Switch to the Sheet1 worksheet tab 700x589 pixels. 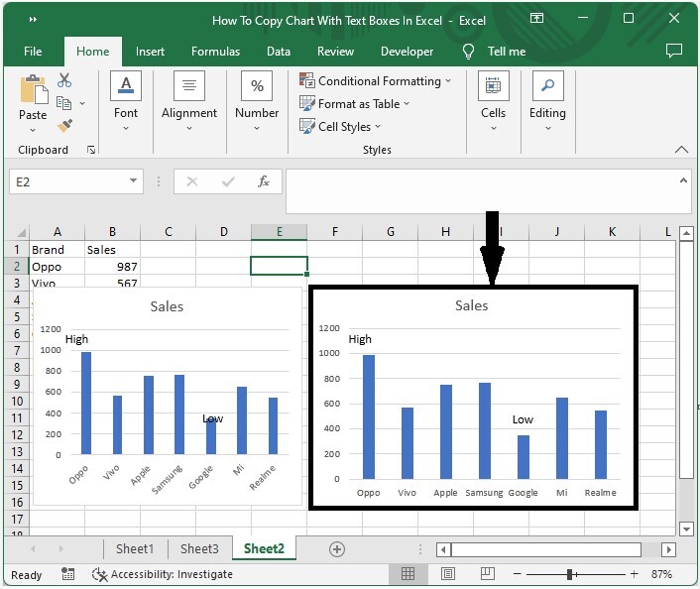tap(135, 548)
